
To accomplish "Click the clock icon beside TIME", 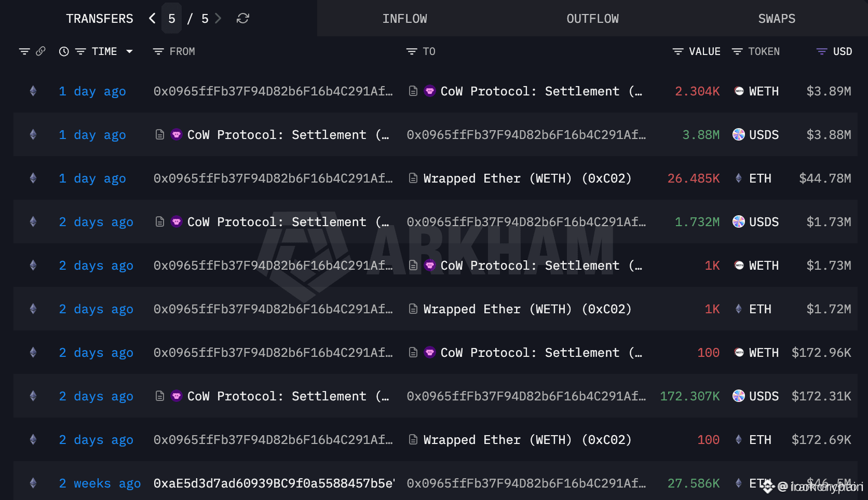I will pos(64,51).
